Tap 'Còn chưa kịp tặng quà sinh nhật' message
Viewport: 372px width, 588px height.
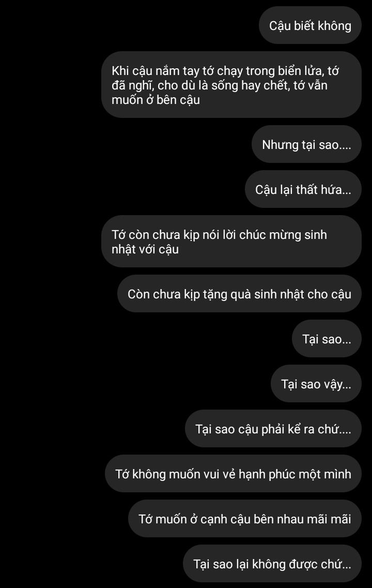(x=239, y=294)
